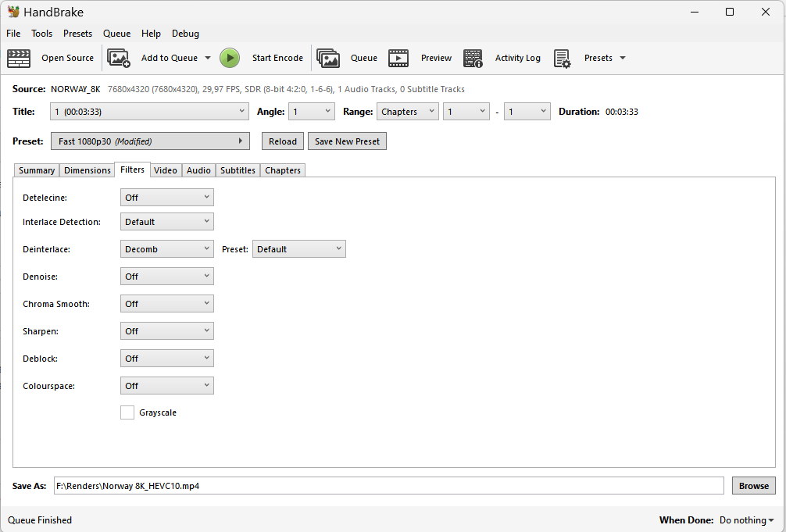Open the Title dropdown

click(x=149, y=111)
